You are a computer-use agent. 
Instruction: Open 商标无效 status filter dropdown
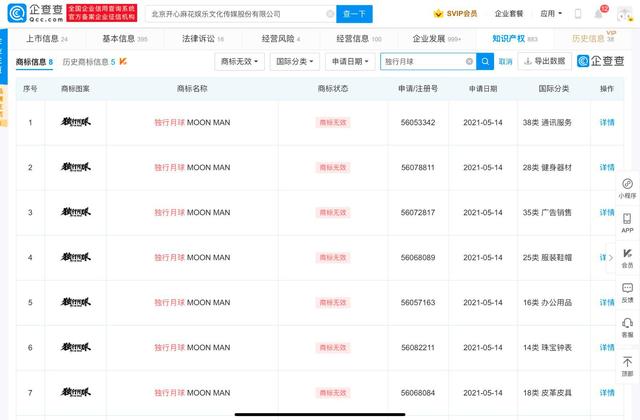point(239,62)
